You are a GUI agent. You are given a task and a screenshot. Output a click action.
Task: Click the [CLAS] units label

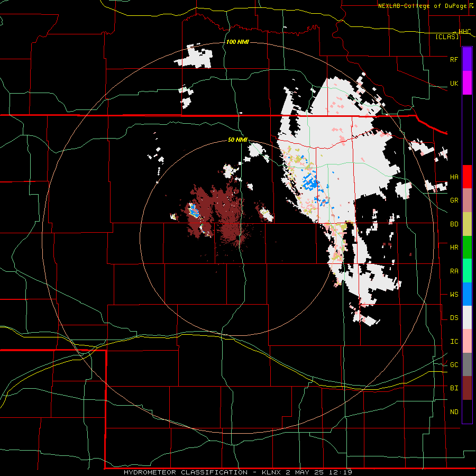(447, 36)
